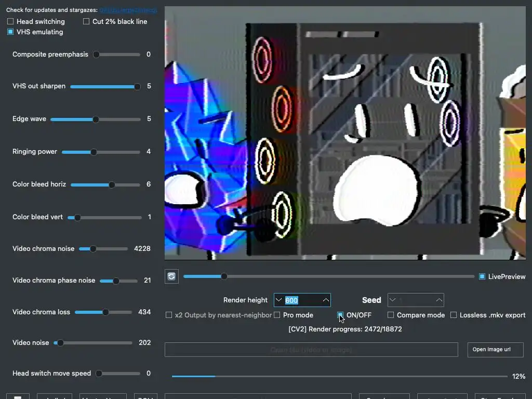Click the open file input bar

311,350
